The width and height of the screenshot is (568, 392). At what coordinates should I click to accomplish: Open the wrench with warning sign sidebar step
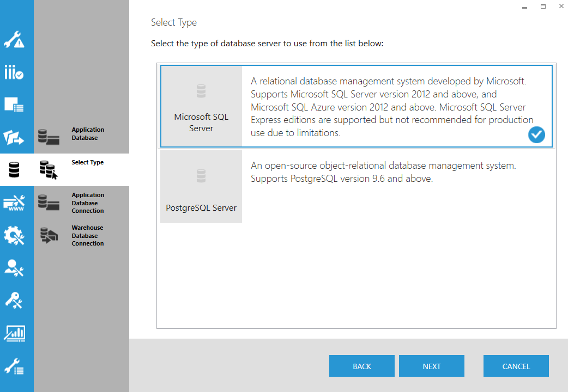[14, 40]
